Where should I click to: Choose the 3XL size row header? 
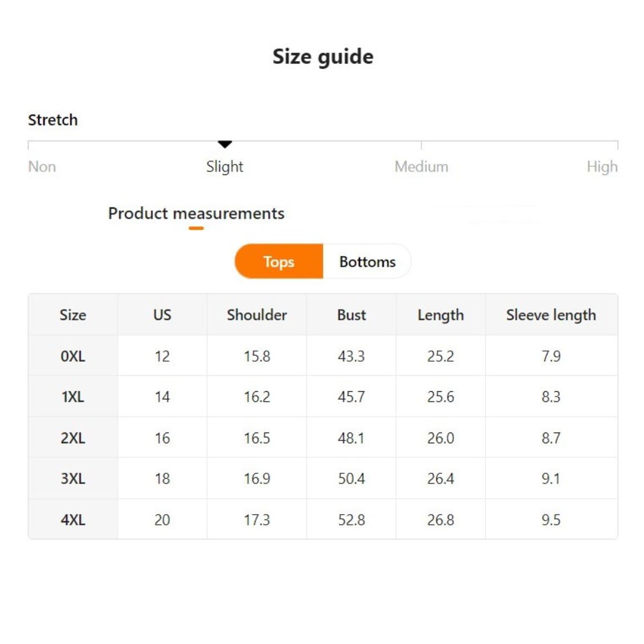[73, 478]
